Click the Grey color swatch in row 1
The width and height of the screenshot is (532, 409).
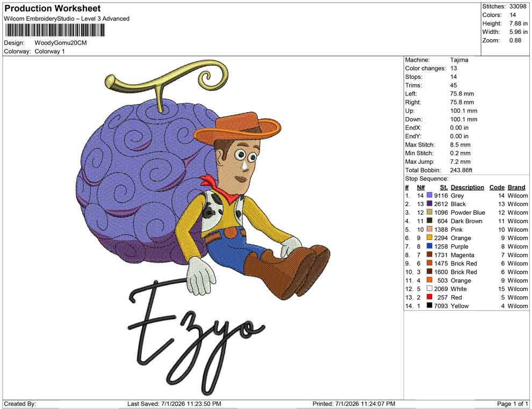429,195
